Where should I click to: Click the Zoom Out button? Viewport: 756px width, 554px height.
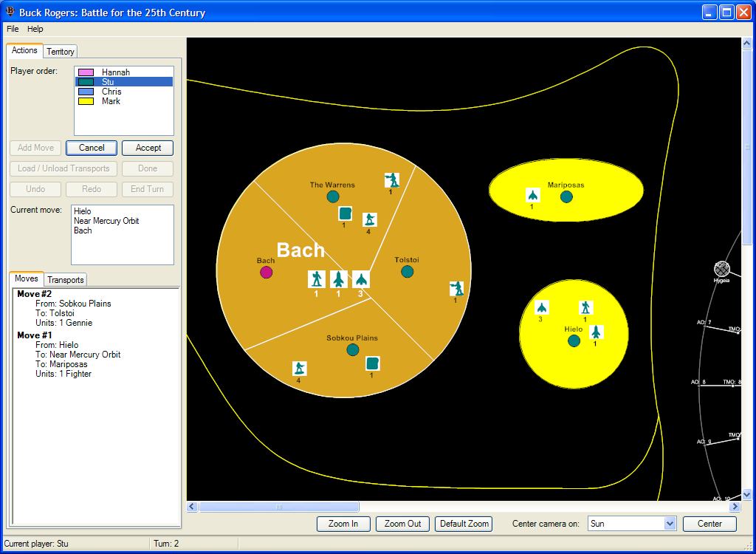point(402,524)
